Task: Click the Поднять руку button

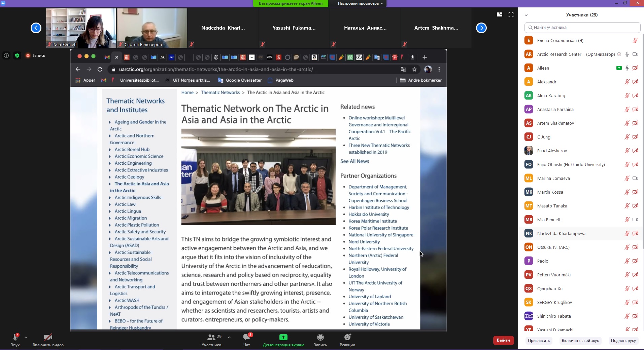Action: click(623, 341)
